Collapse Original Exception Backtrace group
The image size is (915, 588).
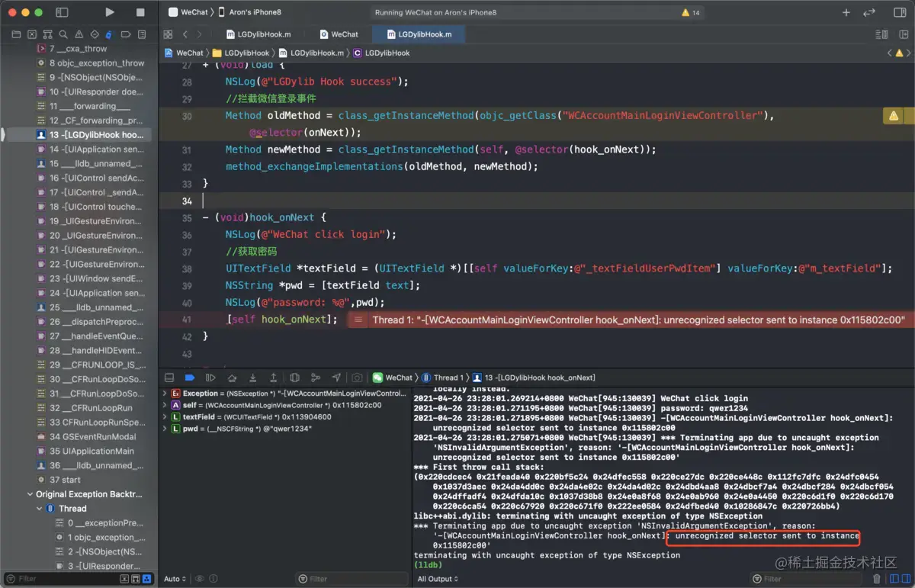29,494
